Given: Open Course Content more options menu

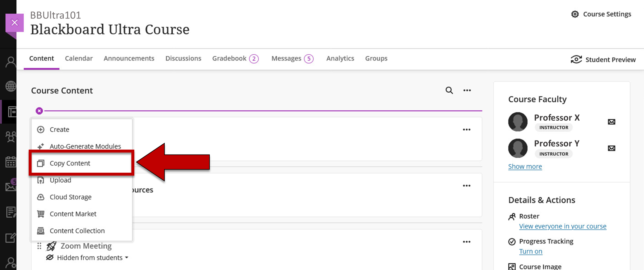Looking at the screenshot, I should click(x=467, y=90).
